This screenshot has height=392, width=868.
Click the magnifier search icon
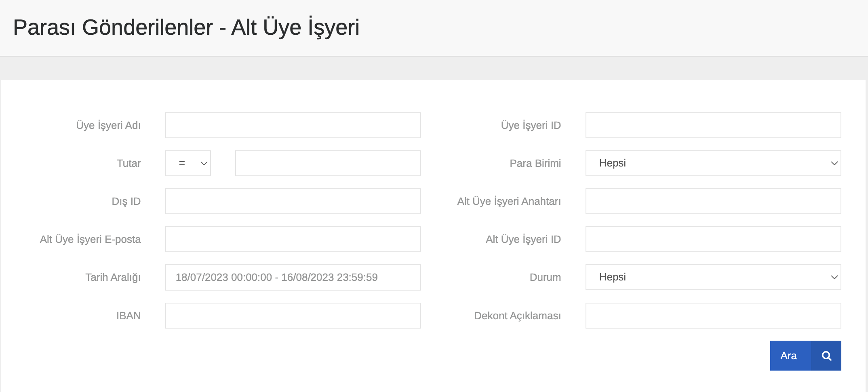(826, 356)
